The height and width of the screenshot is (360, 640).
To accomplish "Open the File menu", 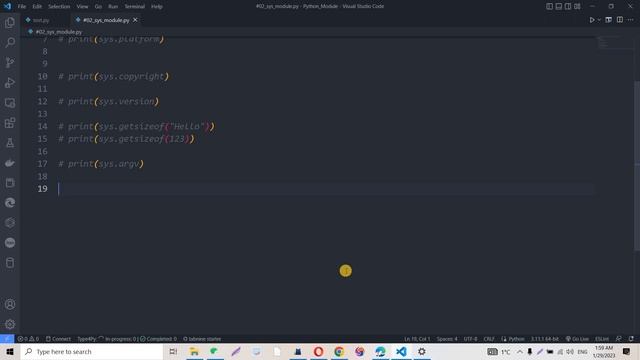I will click(x=22, y=7).
